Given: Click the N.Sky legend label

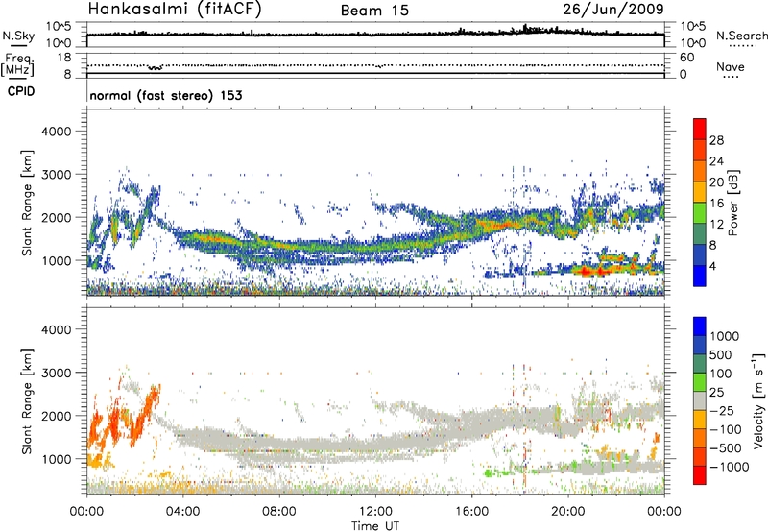Looking at the screenshot, I should 18,36.
